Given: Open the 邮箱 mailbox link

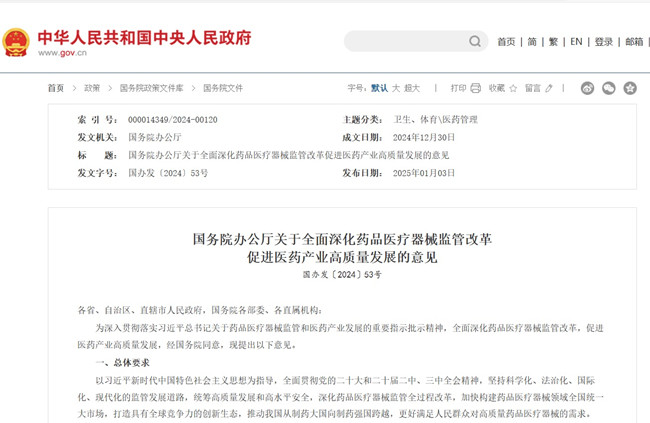Looking at the screenshot, I should click(x=634, y=42).
